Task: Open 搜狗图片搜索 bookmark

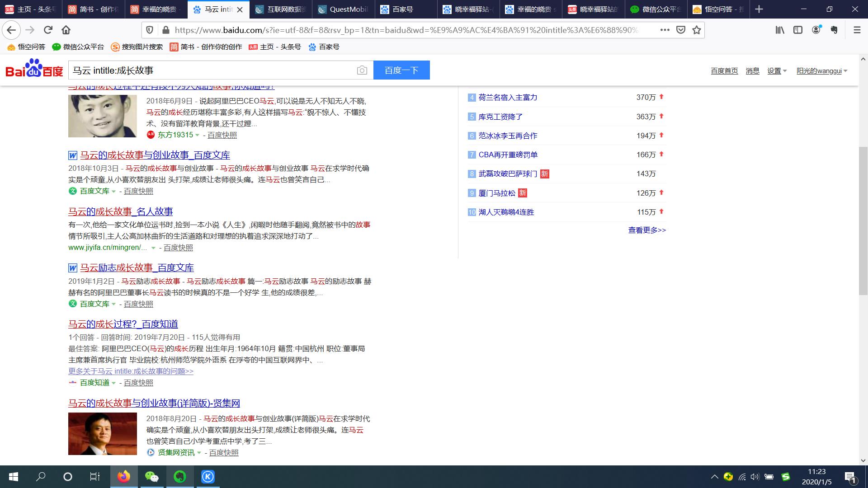Action: point(137,47)
